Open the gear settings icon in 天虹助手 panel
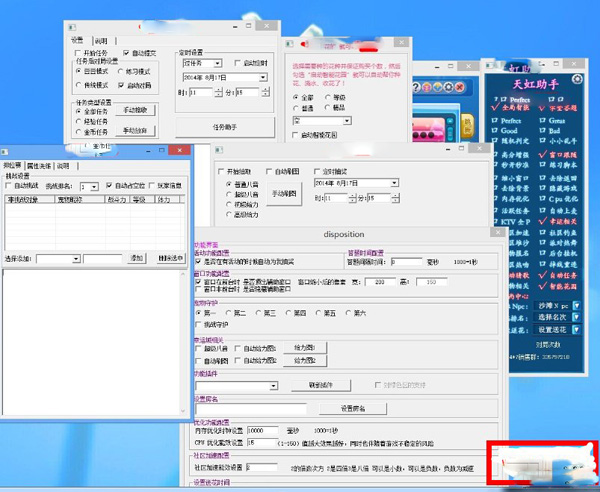This screenshot has height=492, width=600. click(577, 79)
